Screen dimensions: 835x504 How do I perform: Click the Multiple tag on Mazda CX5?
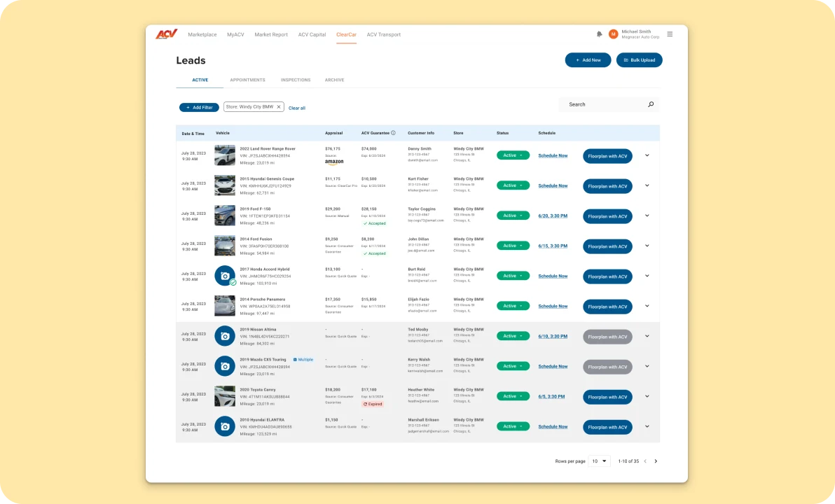coord(303,360)
